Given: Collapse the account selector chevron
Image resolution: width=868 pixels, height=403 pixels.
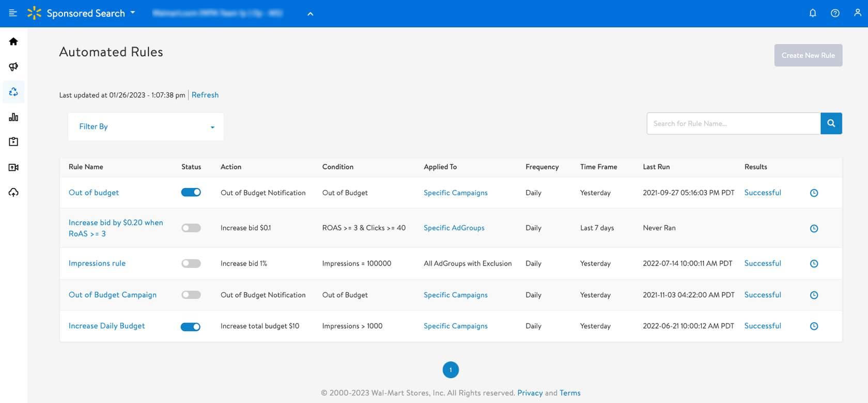Looking at the screenshot, I should tap(311, 14).
